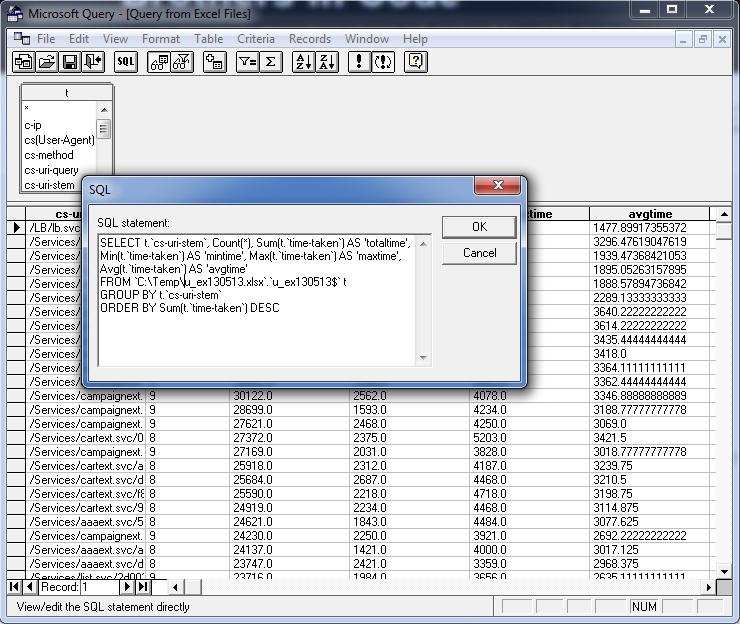Click the scroll up arrow in table t list
The width and height of the screenshot is (740, 624).
(x=104, y=110)
